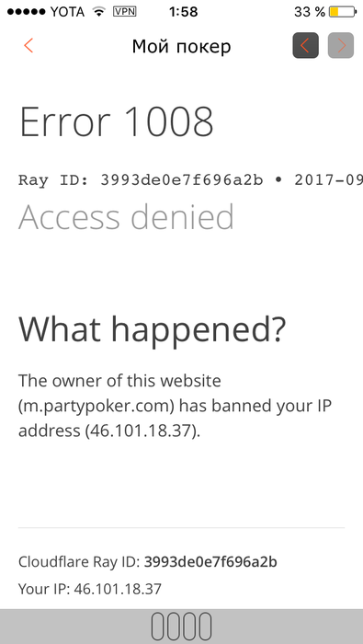Tap the battery icon in status bar

point(343,12)
